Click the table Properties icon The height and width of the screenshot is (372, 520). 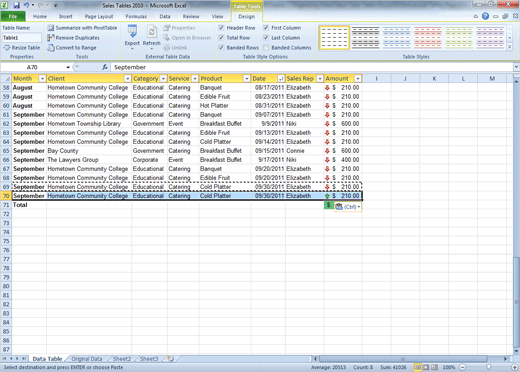tap(167, 28)
